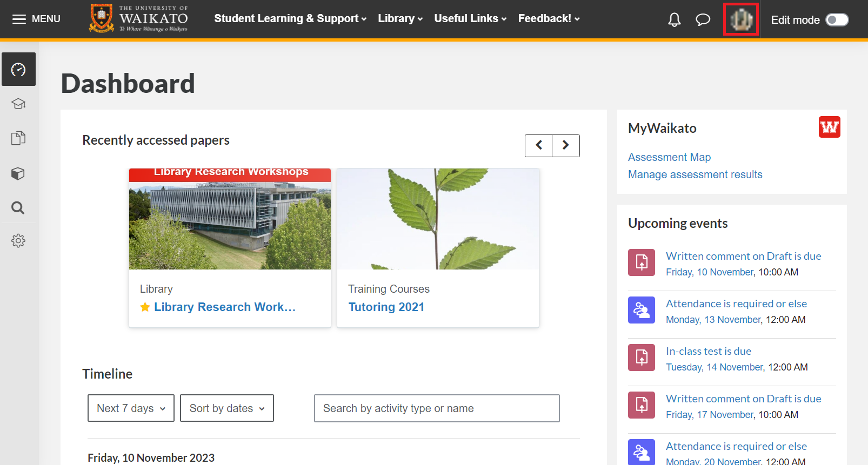Open the settings gear in sidebar
The height and width of the screenshot is (465, 868).
[x=18, y=241]
